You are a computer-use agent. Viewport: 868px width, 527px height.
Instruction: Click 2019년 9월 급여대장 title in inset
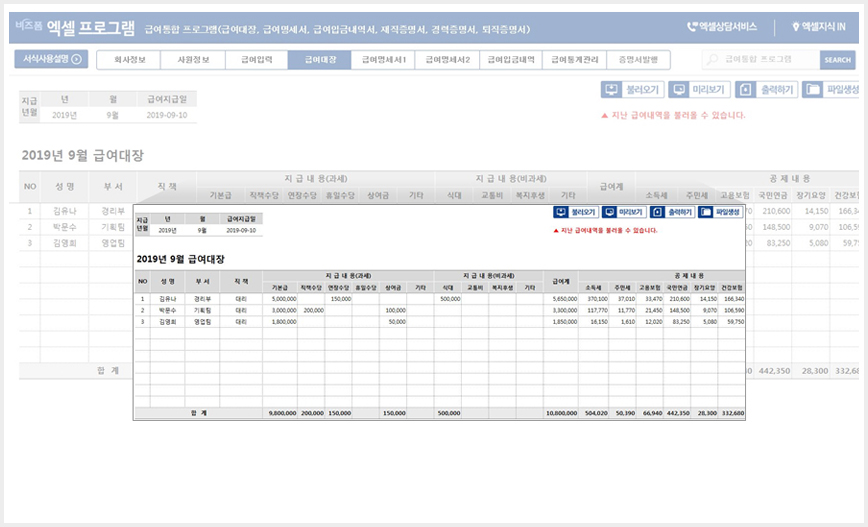tap(180, 259)
